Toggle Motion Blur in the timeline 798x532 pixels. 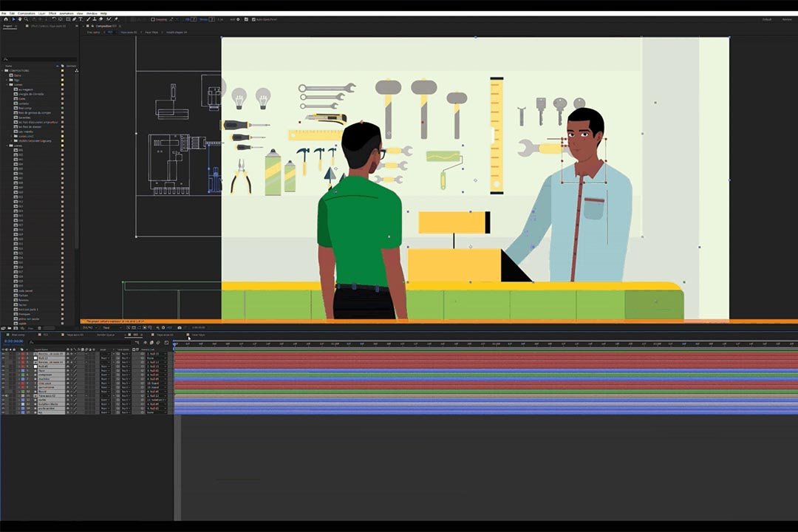pyautogui.click(x=158, y=343)
